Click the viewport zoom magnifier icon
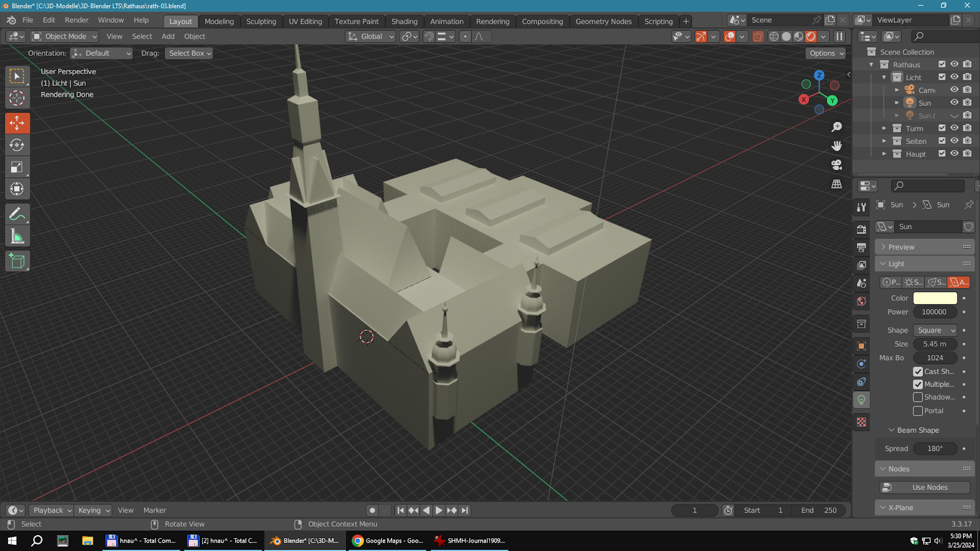 837,127
